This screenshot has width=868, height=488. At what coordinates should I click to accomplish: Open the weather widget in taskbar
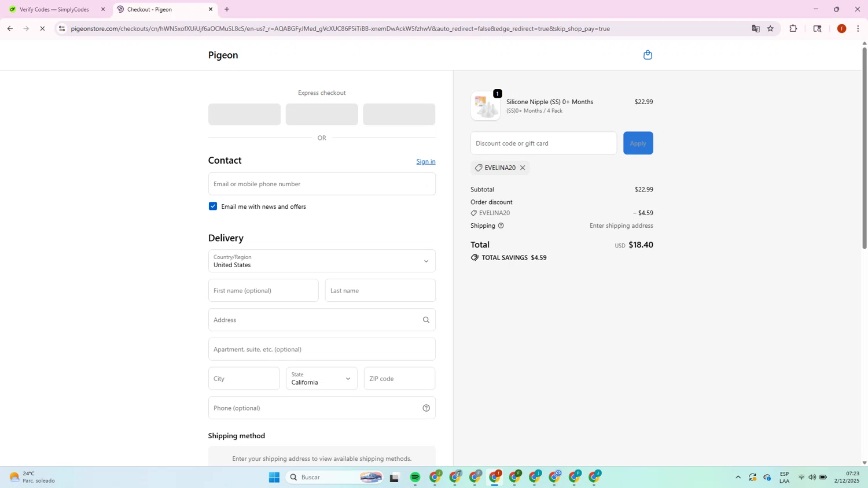click(32, 477)
